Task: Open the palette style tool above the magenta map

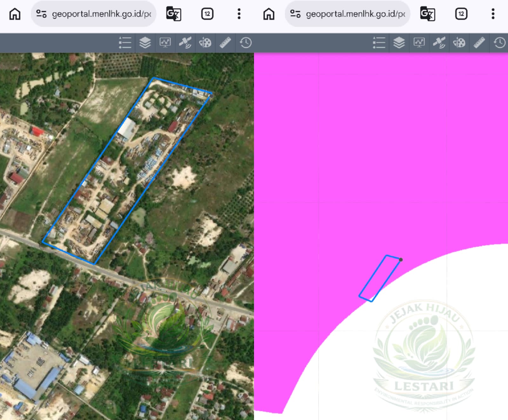Action: point(459,43)
